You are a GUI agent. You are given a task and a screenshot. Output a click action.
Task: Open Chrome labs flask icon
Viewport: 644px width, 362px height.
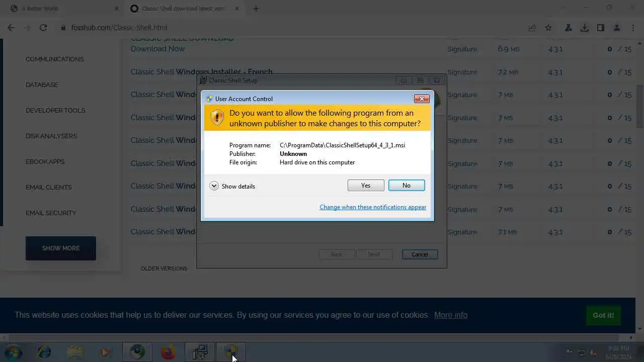569,28
